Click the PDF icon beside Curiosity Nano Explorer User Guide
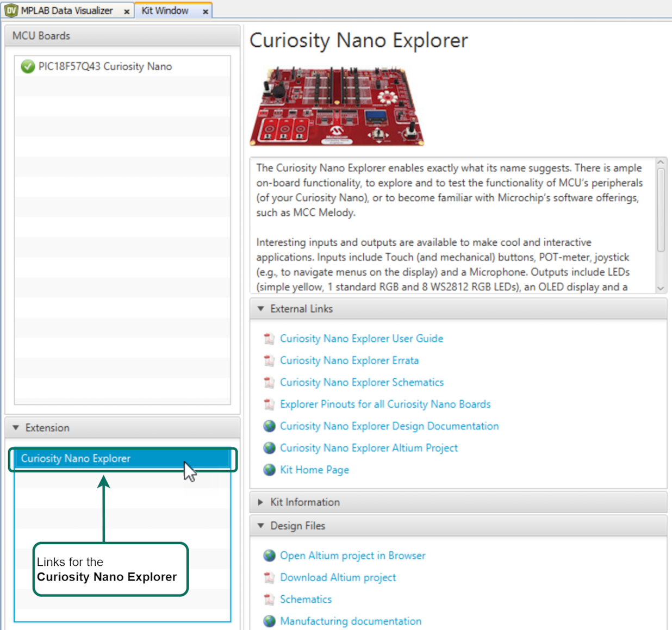The image size is (672, 630). pos(269,339)
